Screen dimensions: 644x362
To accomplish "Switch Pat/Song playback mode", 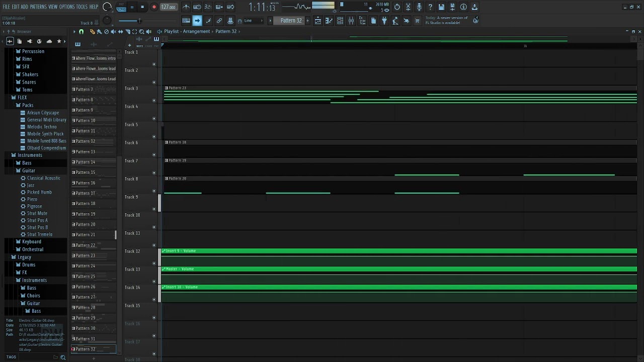I will [121, 7].
